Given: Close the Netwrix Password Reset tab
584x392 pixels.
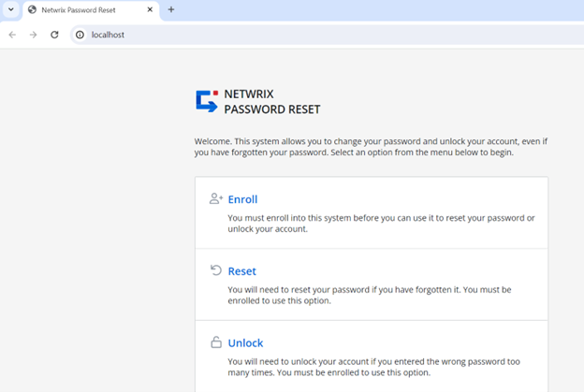Looking at the screenshot, I should coord(150,9).
